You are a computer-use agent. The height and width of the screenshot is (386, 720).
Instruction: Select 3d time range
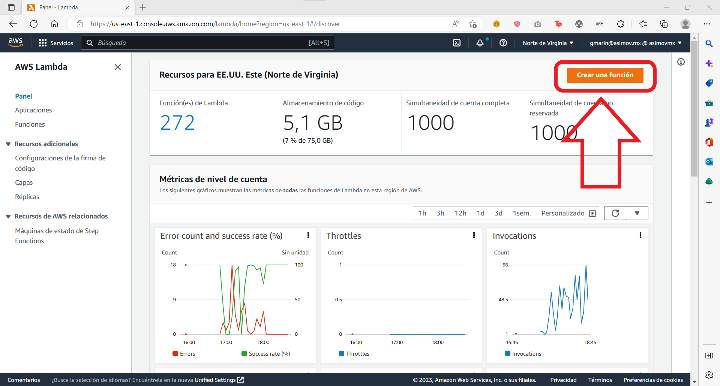pos(499,213)
